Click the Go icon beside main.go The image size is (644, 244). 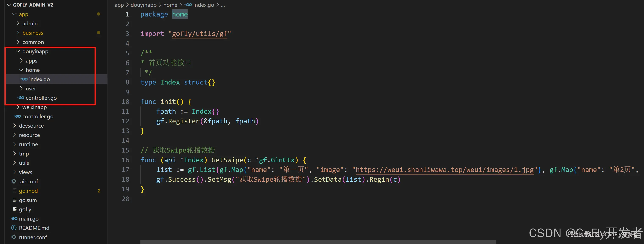coord(14,218)
